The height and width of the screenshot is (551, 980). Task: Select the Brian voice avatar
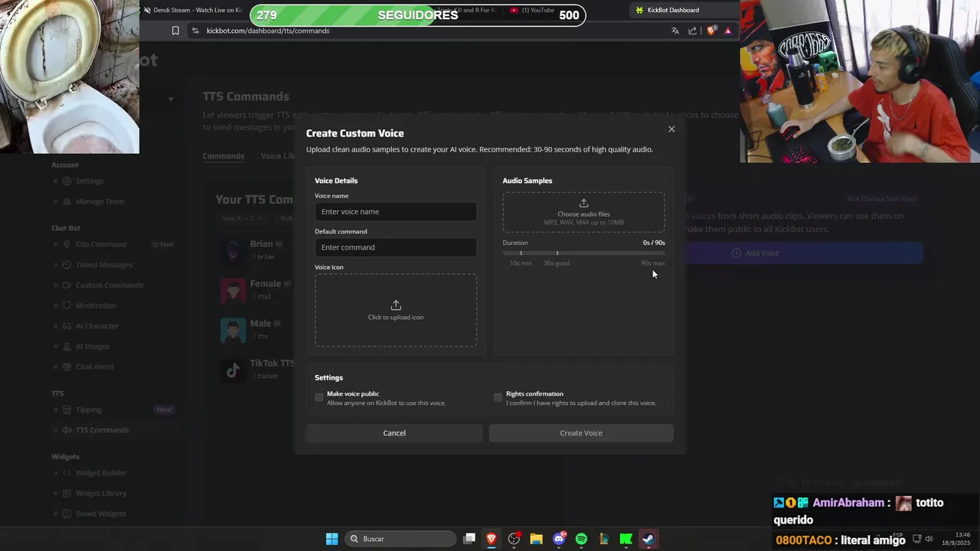click(233, 250)
